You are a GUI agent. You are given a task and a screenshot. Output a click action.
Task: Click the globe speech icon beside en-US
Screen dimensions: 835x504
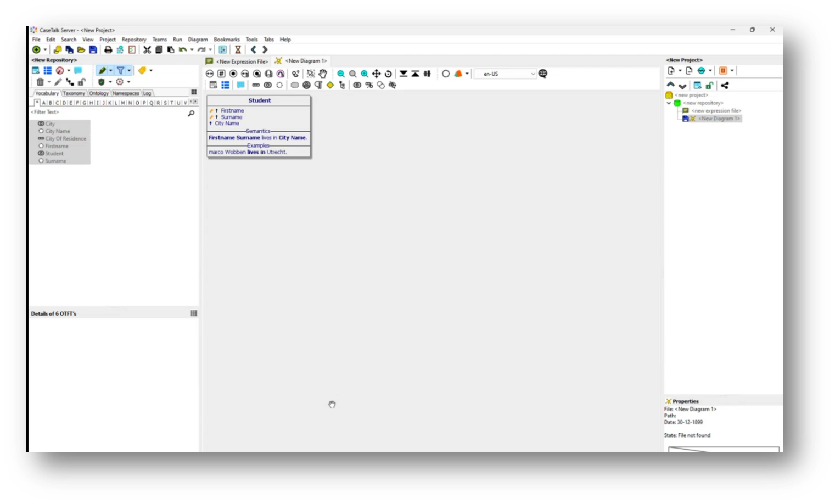pos(543,74)
